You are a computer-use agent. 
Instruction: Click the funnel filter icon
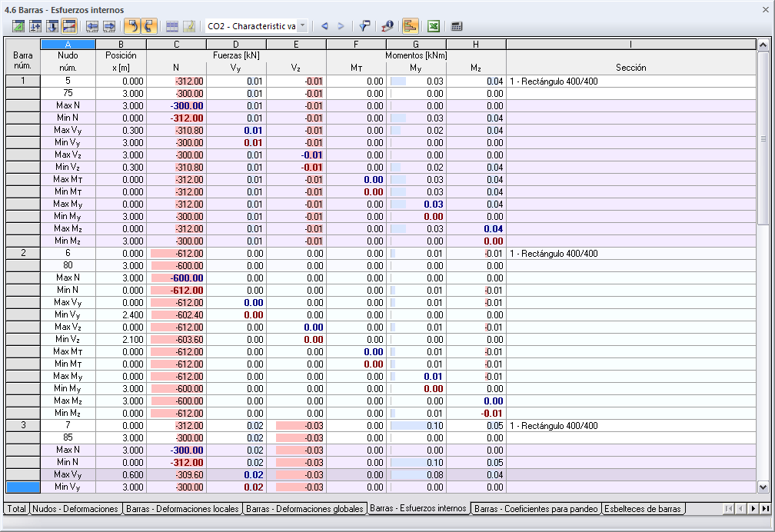(x=364, y=25)
